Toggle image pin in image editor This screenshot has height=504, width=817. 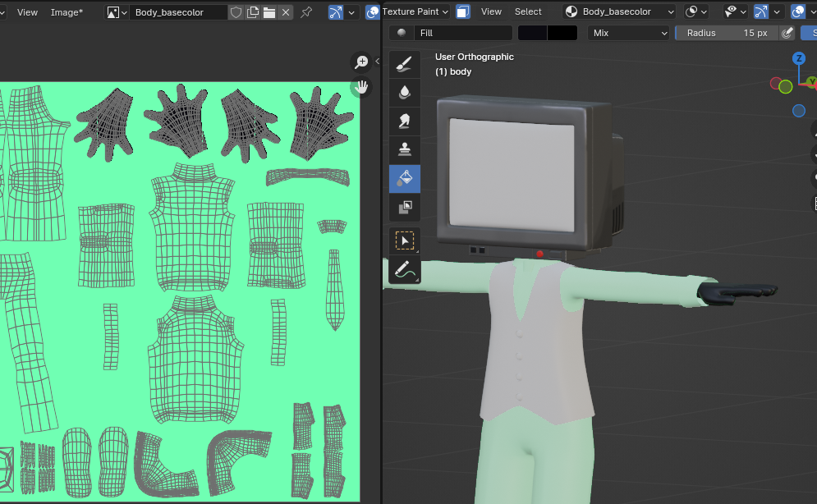[x=306, y=12]
